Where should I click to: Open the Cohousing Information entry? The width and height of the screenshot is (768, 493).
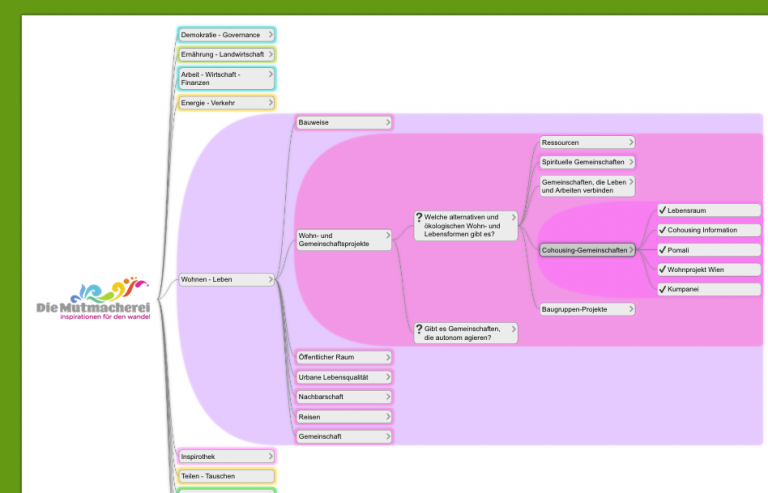click(x=708, y=230)
